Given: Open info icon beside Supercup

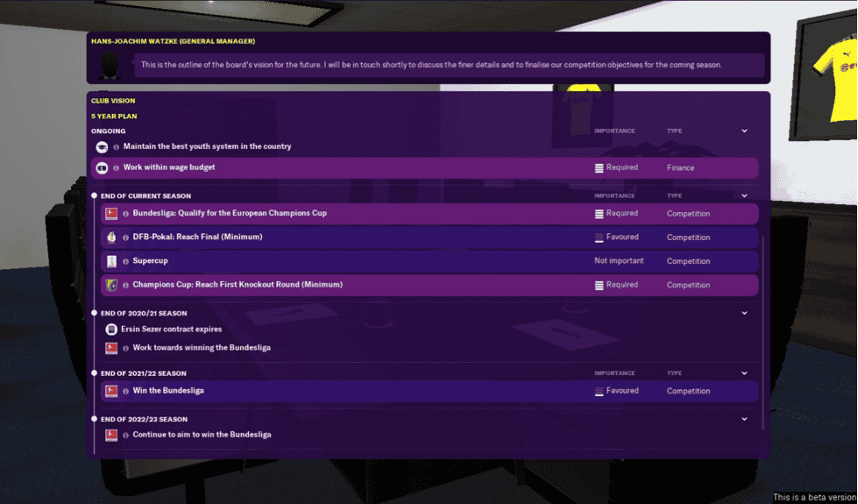Looking at the screenshot, I should [126, 261].
